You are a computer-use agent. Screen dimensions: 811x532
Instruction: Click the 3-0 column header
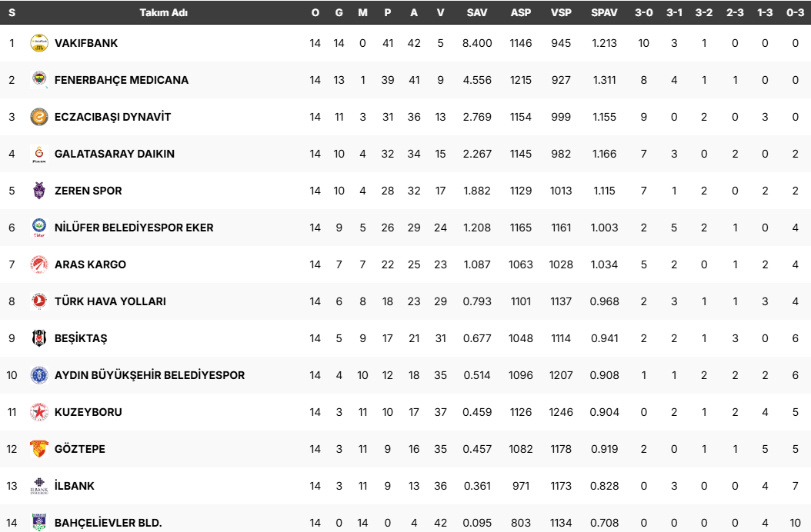(644, 13)
